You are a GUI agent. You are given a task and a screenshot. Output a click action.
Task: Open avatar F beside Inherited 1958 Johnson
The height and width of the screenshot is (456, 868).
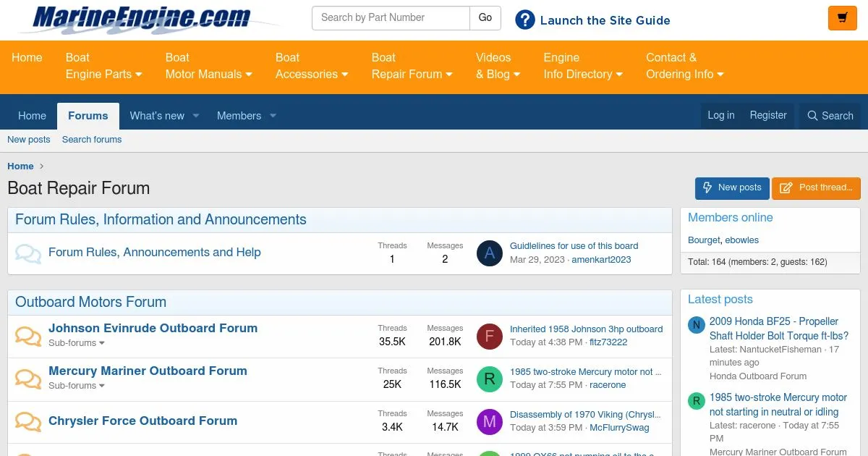coord(490,336)
